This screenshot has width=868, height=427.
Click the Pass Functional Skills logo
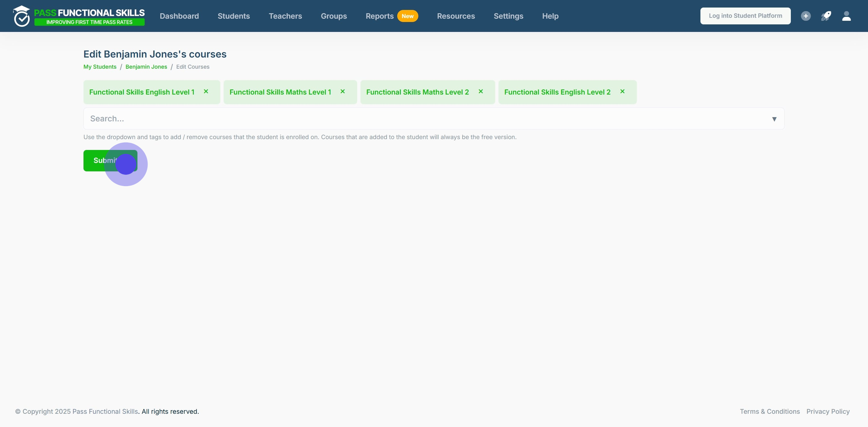[79, 16]
